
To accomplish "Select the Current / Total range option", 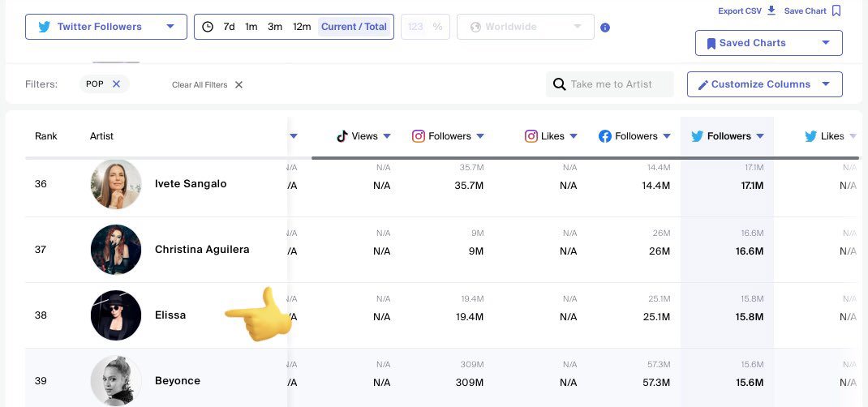I will pos(354,27).
